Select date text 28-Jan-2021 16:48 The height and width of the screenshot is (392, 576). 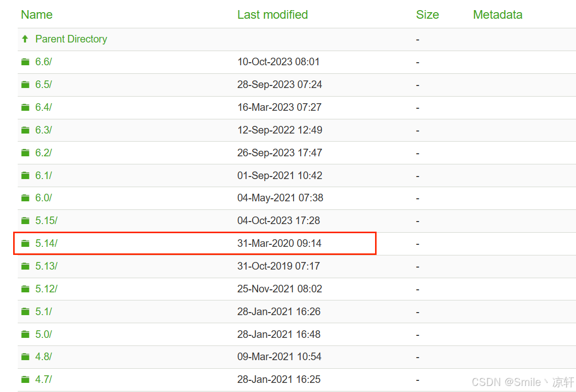[x=279, y=334]
